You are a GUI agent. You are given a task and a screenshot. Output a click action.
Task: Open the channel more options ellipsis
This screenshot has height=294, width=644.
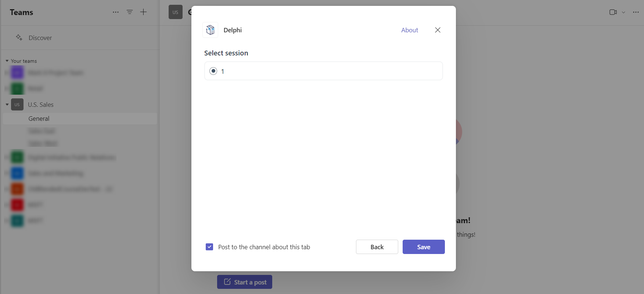tap(636, 12)
